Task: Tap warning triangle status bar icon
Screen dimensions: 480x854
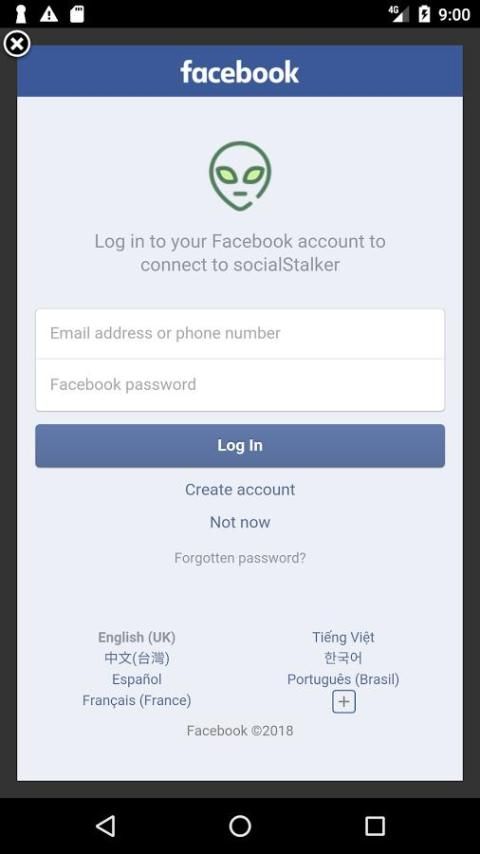Action: point(49,14)
